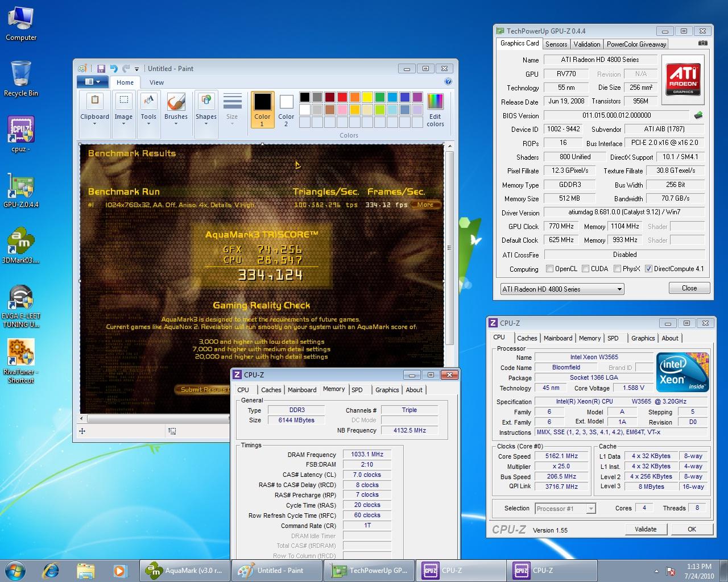This screenshot has height=582, width=728.
Task: Toggle the CUDA checkbox in GPU-Z
Action: (x=585, y=269)
